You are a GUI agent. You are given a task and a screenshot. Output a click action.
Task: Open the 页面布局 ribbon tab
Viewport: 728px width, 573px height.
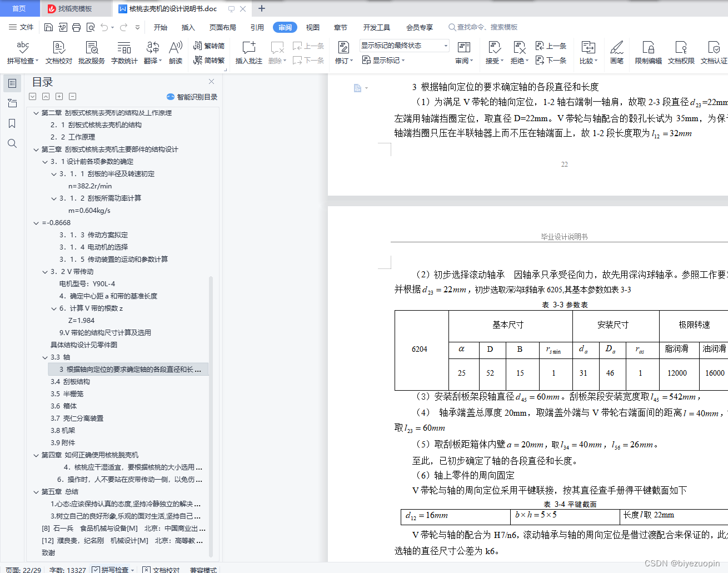click(223, 27)
